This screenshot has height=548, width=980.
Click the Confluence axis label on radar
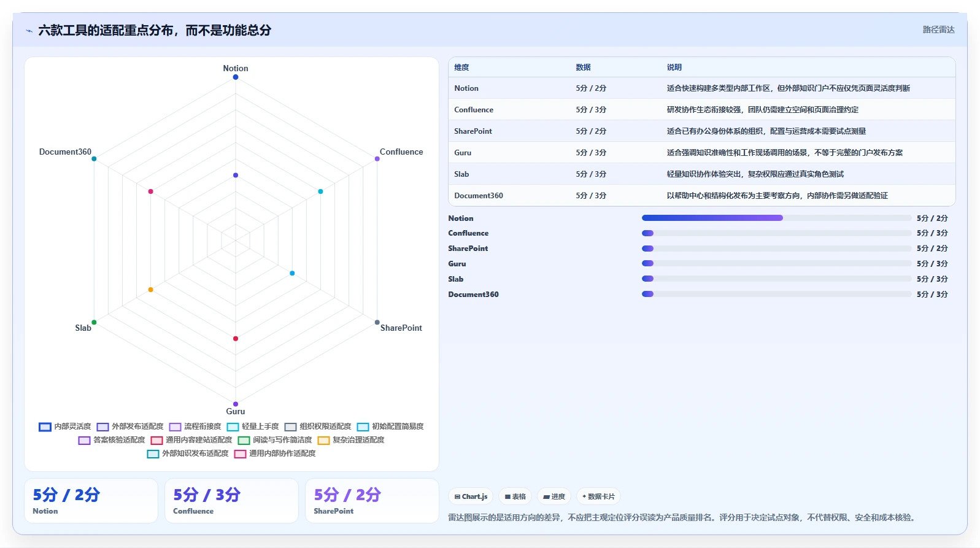click(x=401, y=152)
